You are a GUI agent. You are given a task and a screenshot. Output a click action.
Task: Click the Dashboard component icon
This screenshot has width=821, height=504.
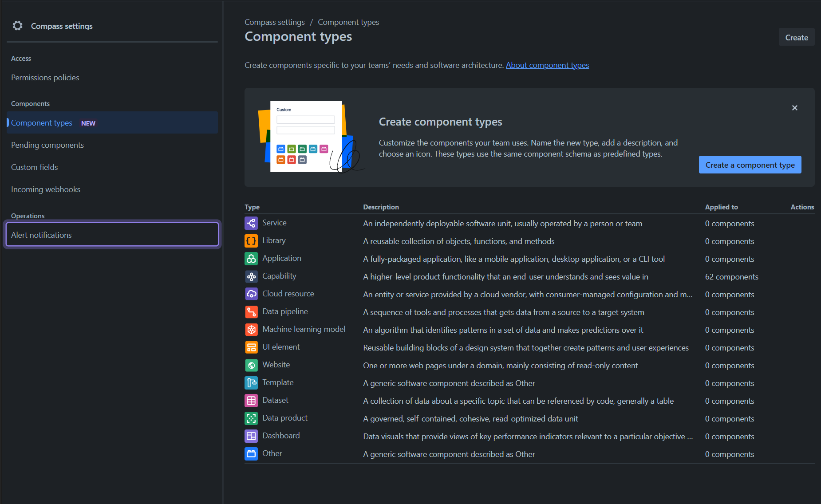pos(251,436)
